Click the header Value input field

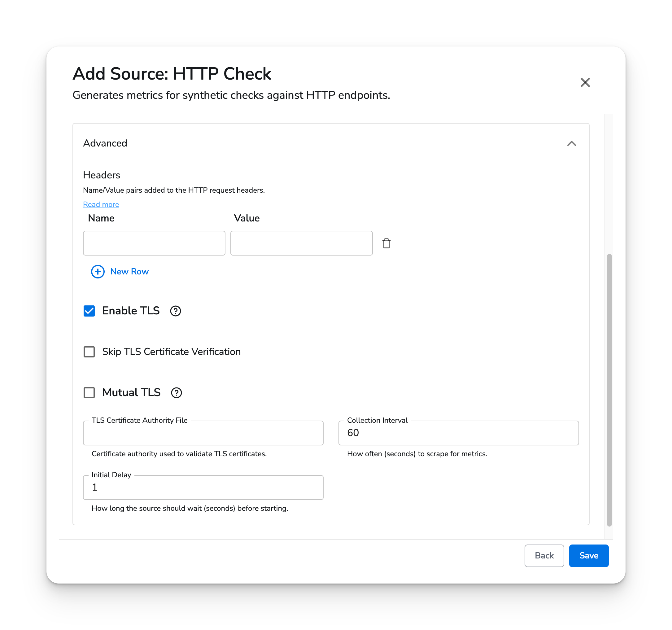click(x=301, y=243)
